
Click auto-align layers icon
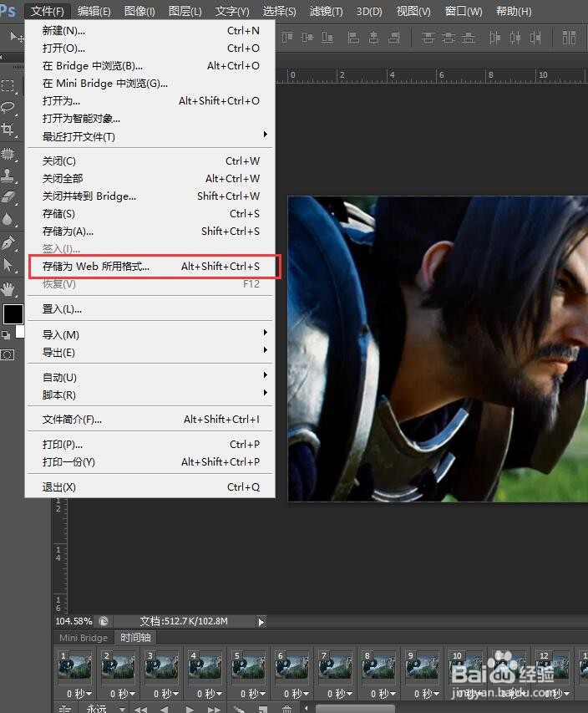pos(569,38)
